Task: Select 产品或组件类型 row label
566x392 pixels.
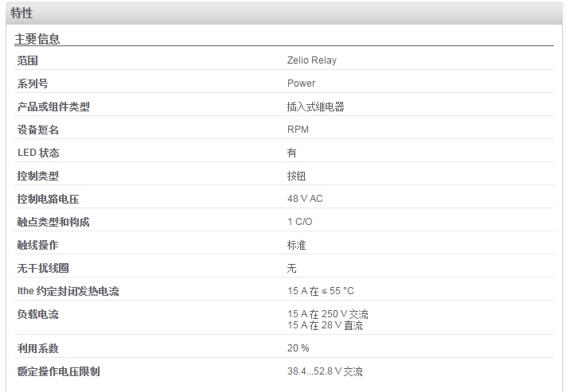Action: click(x=53, y=107)
